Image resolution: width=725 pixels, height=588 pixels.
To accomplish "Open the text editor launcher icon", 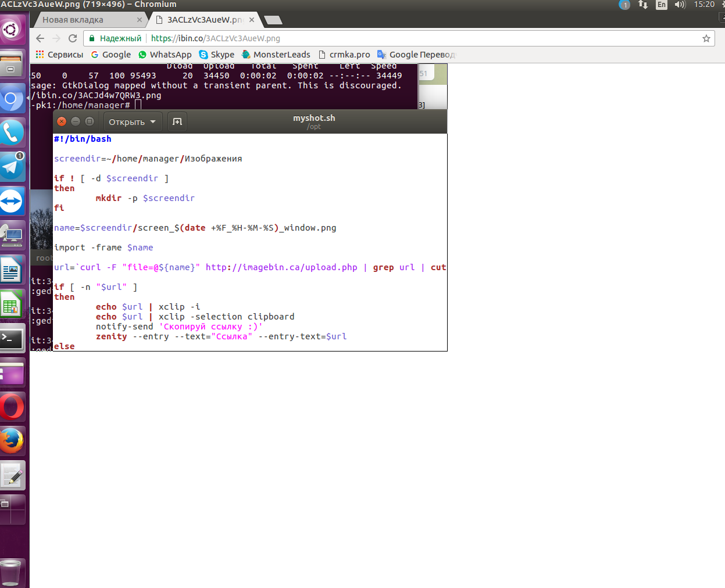I will click(x=12, y=475).
